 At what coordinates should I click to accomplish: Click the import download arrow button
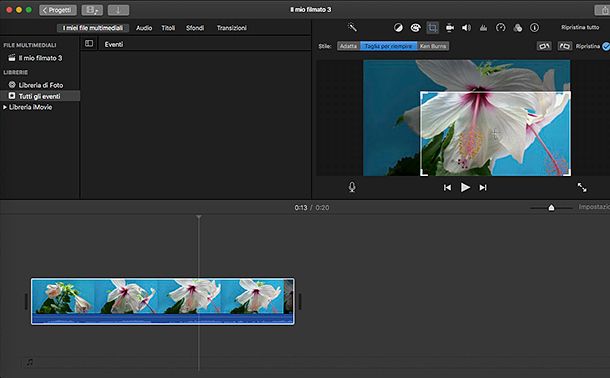click(118, 10)
